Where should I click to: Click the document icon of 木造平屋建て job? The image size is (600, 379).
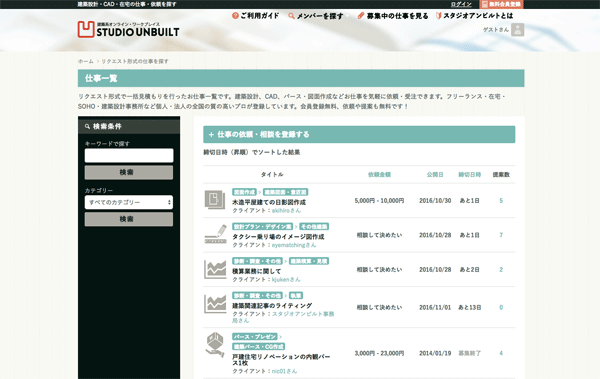tap(215, 200)
